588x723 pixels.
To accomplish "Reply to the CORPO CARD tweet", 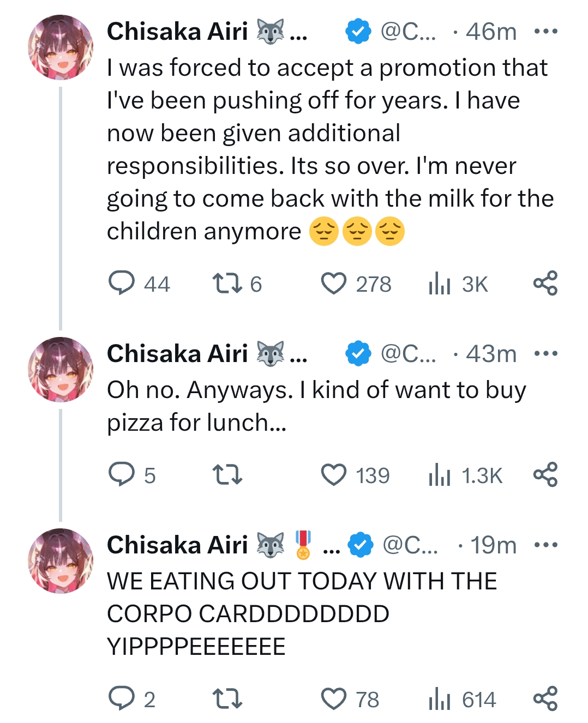I will [122, 698].
